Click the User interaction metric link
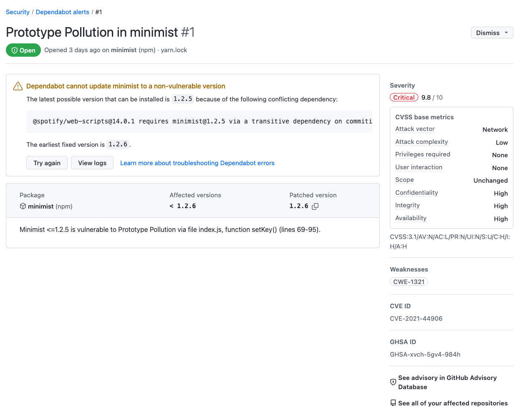This screenshot has height=420, width=523. click(x=419, y=167)
